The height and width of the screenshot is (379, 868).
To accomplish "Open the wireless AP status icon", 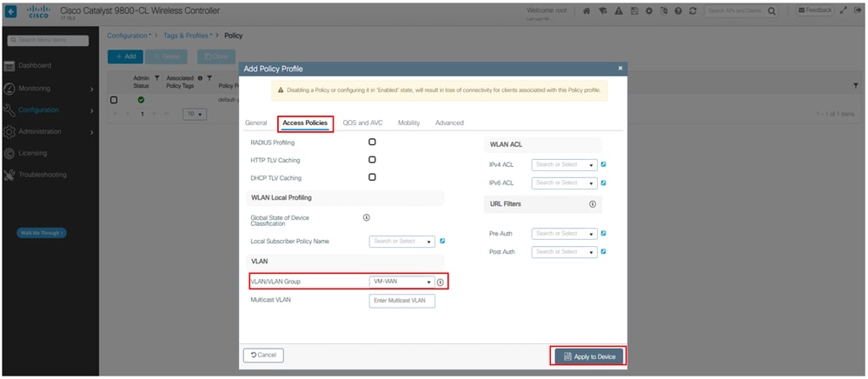I will [602, 11].
